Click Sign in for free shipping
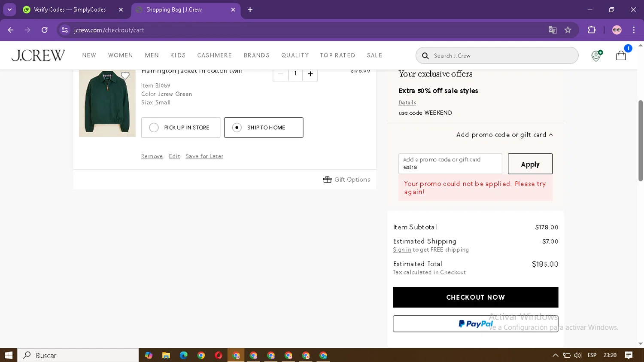 [x=402, y=250]
